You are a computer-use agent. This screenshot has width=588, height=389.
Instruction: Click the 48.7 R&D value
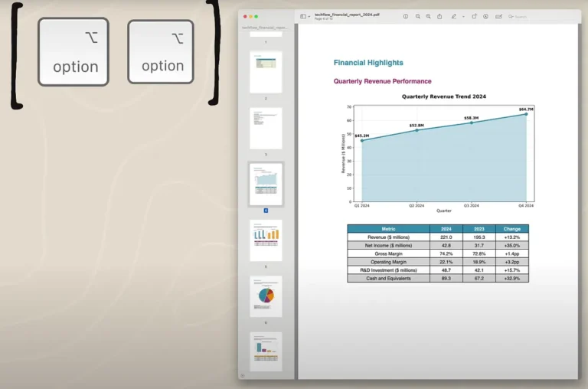pyautogui.click(x=446, y=270)
